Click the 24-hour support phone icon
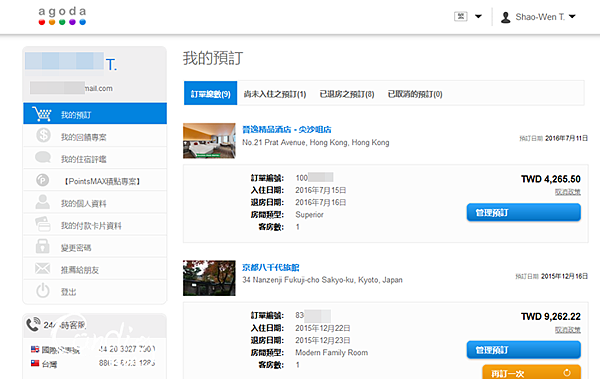The height and width of the screenshot is (379, 600). pos(33,324)
